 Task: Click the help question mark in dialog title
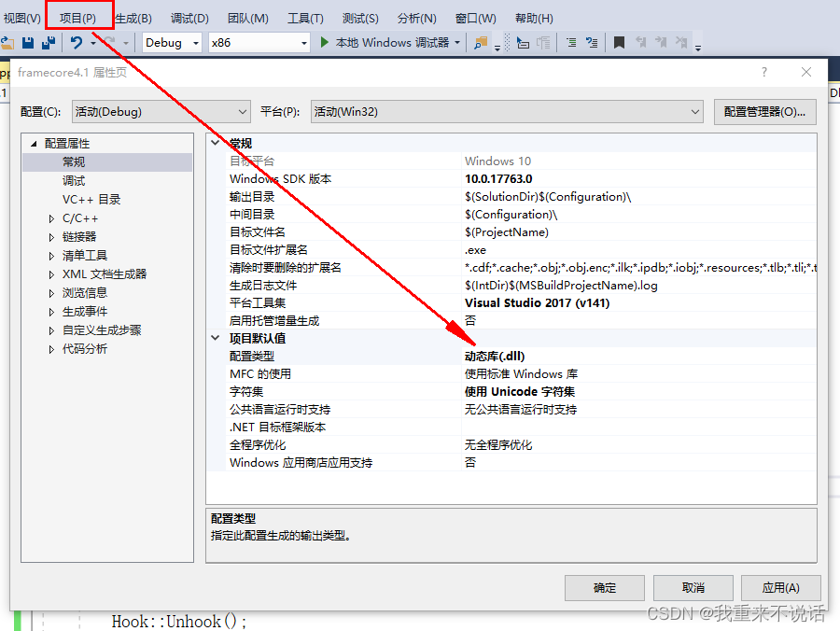tap(763, 72)
